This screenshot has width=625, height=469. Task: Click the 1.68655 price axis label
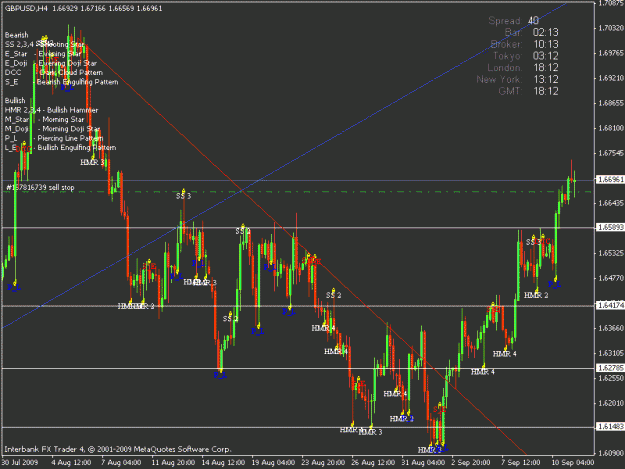tap(611, 103)
